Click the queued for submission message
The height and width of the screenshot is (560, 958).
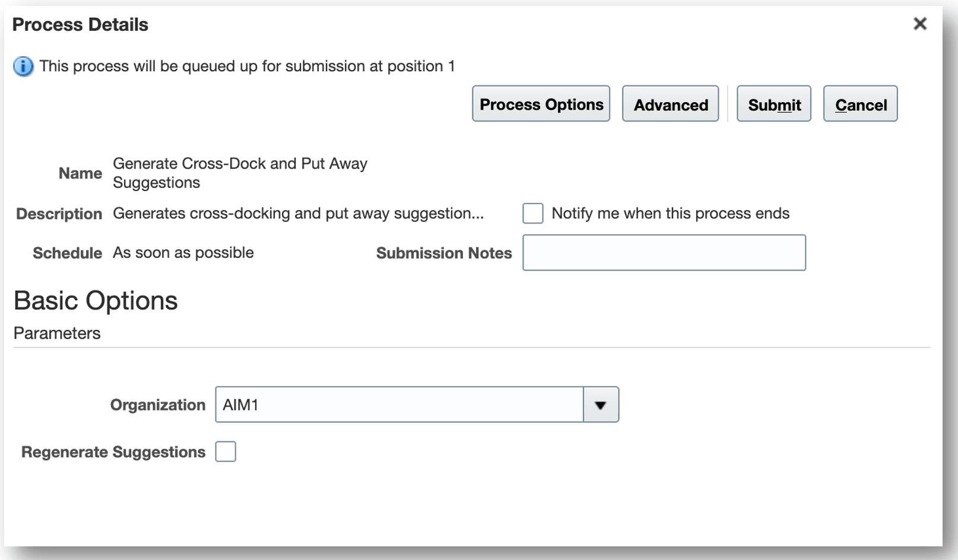(247, 66)
